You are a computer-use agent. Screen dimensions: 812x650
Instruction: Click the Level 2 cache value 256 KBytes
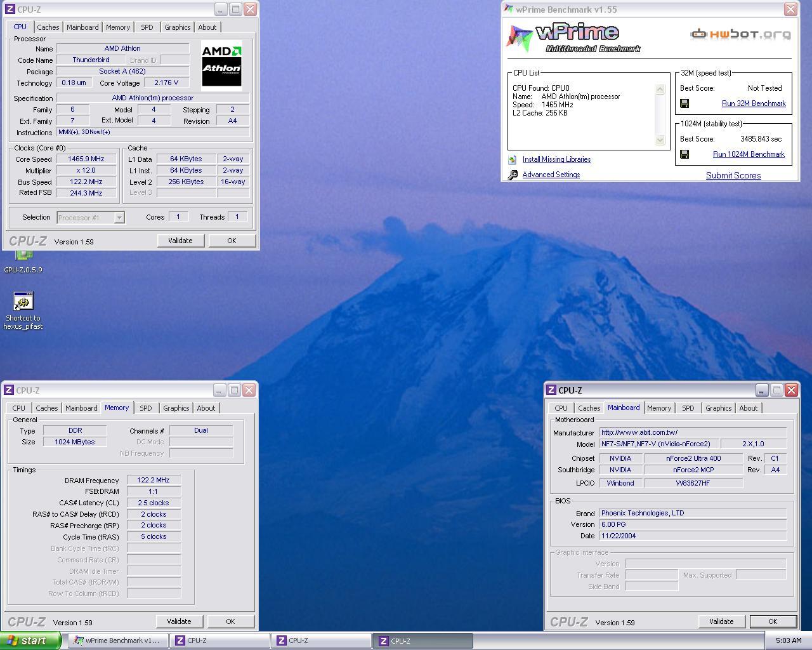[186, 182]
